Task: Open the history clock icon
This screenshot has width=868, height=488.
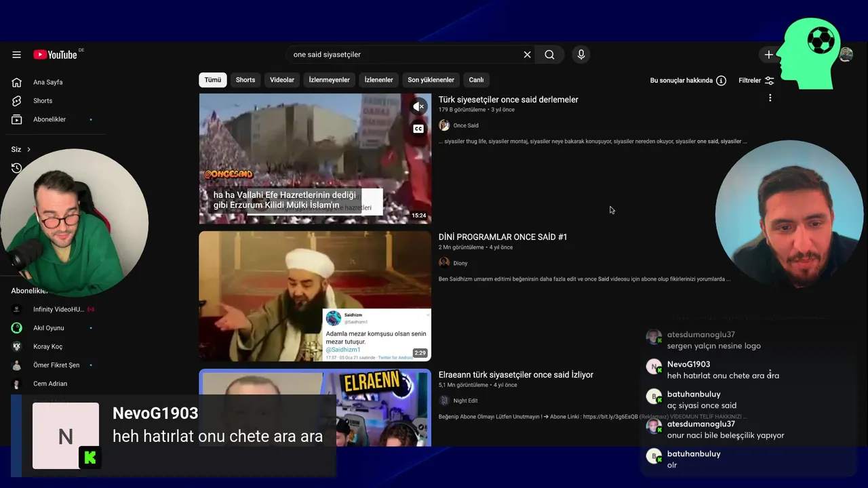Action: 17,168
